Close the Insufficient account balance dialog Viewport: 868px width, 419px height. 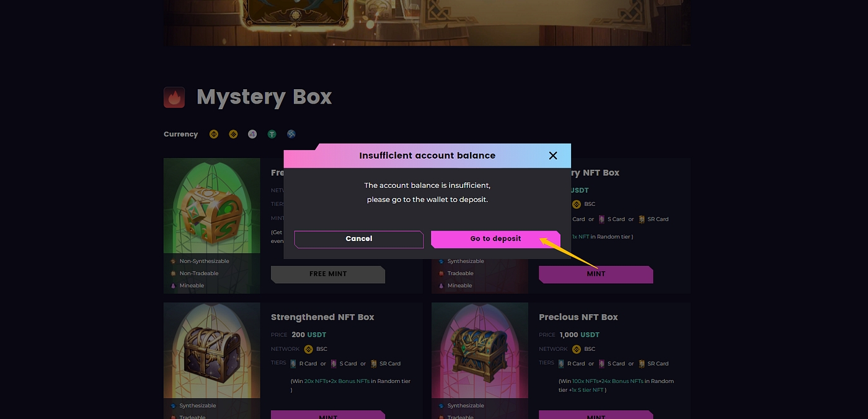tap(553, 156)
